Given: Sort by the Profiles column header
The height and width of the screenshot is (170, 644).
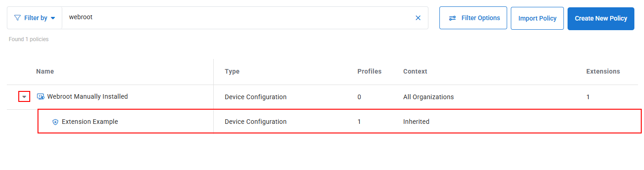Looking at the screenshot, I should (369, 71).
